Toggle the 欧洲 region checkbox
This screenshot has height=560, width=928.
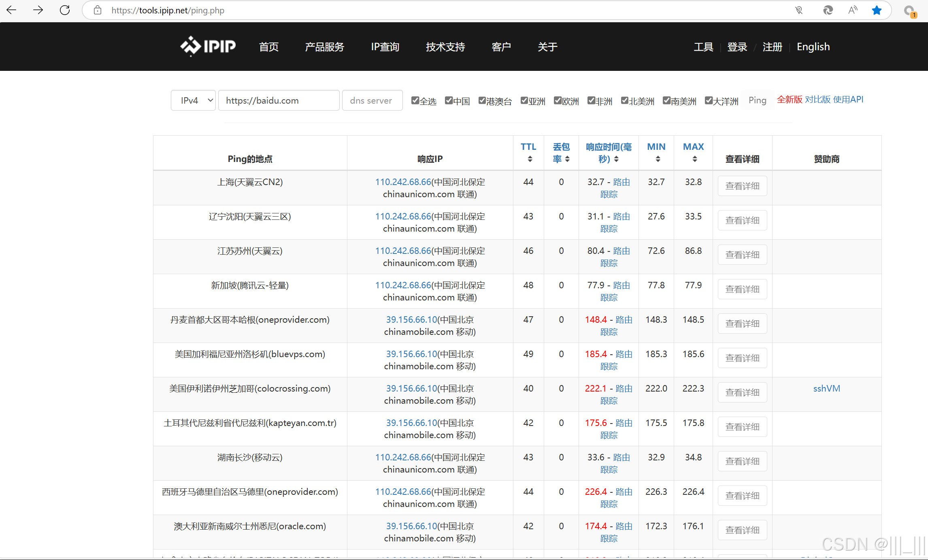[558, 100]
